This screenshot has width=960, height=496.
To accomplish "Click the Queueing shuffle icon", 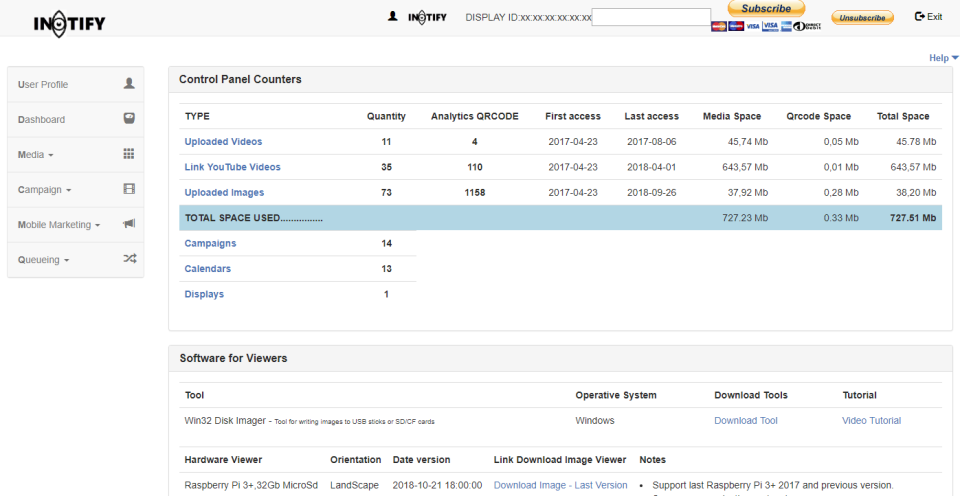I will 129,259.
